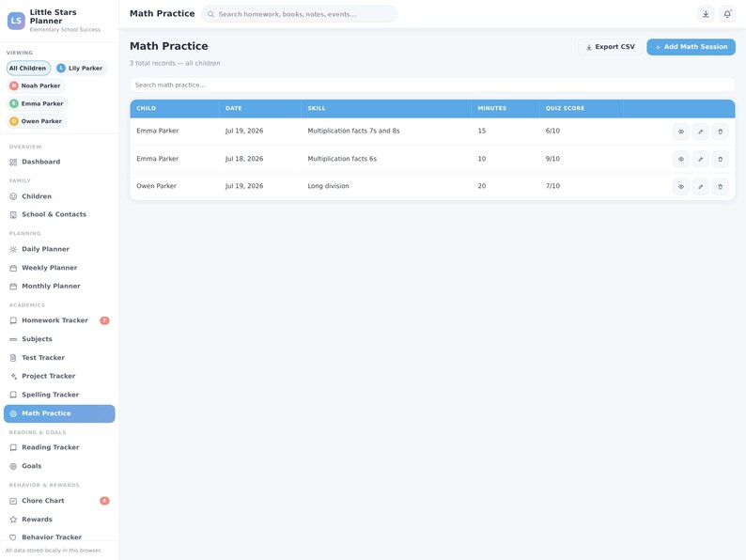Viewport: 746px width, 560px height.
Task: Open the Rewards page
Action: [x=59, y=519]
